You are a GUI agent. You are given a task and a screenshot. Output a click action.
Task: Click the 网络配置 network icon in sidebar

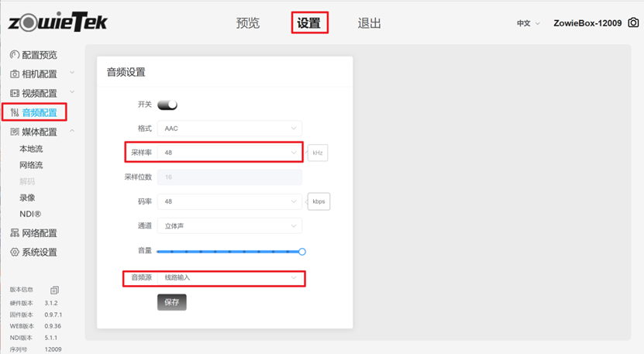(14, 233)
